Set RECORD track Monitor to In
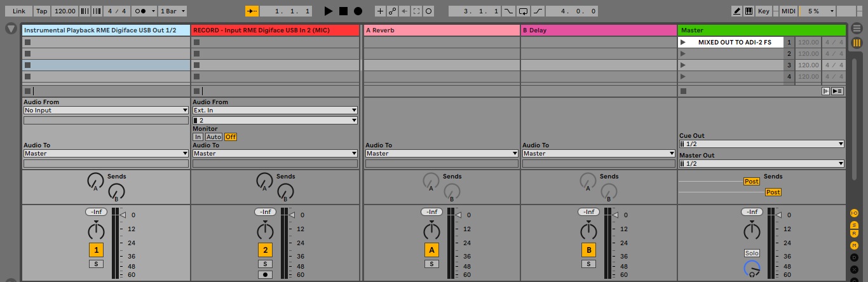Image resolution: width=868 pixels, height=282 pixels. point(198,137)
